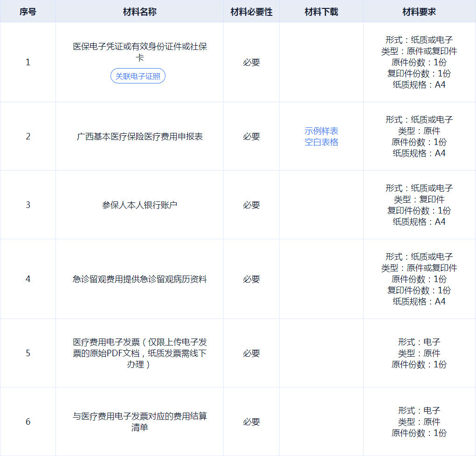Image resolution: width=476 pixels, height=456 pixels.
Task: Click row number 4 cell
Action: [28, 279]
